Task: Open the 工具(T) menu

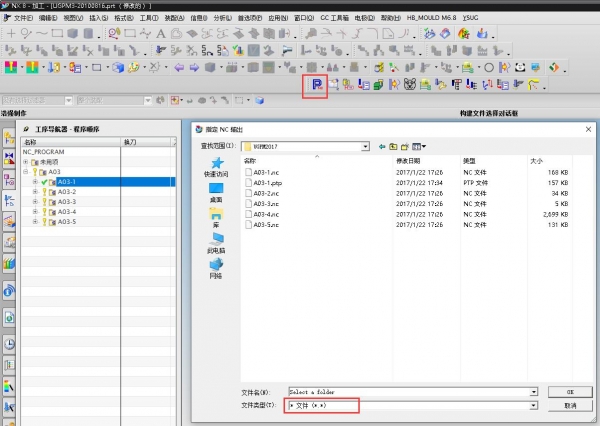Action: (149, 18)
